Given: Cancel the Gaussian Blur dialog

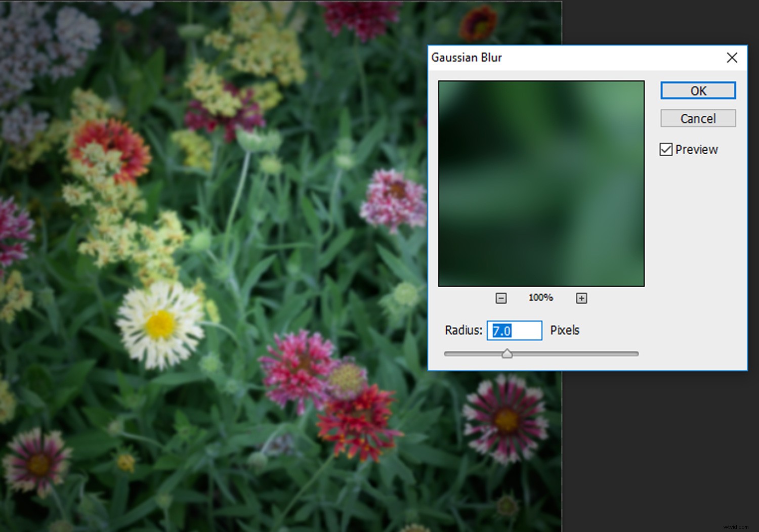Looking at the screenshot, I should click(698, 118).
